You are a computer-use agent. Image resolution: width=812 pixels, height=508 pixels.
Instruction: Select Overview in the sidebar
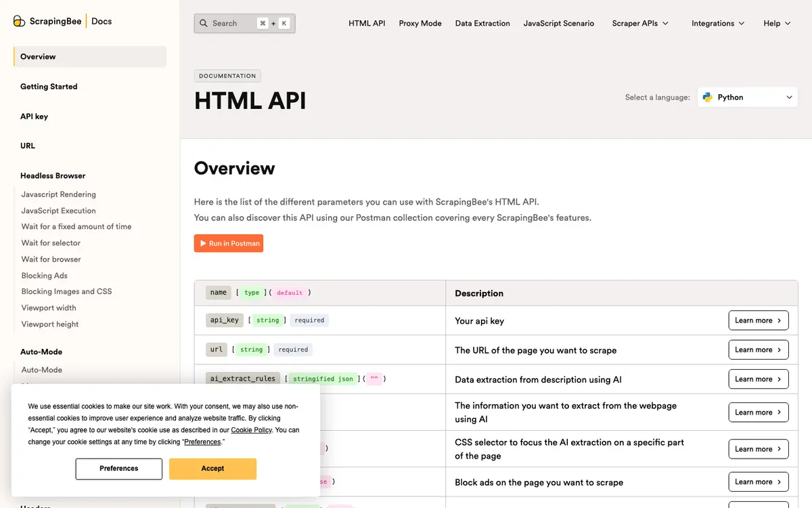[x=89, y=57]
